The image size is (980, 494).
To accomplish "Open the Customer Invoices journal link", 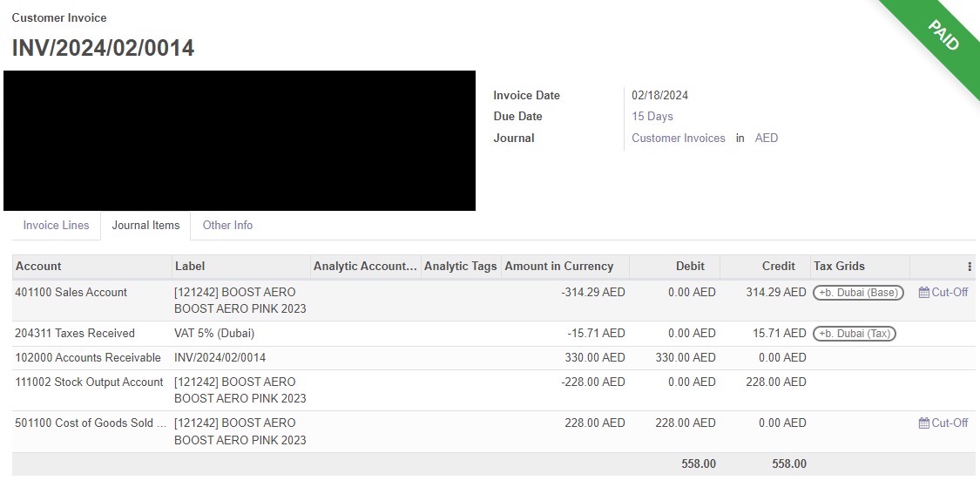I will [678, 139].
